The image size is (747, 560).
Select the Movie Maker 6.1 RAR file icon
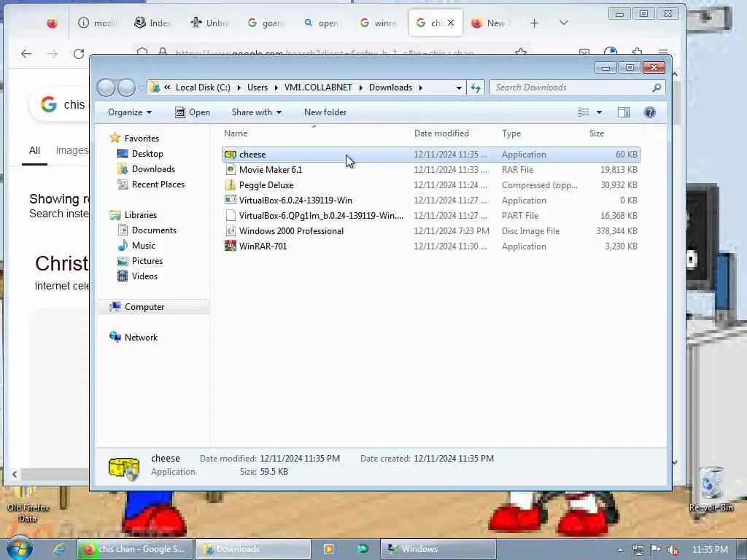[x=230, y=169]
